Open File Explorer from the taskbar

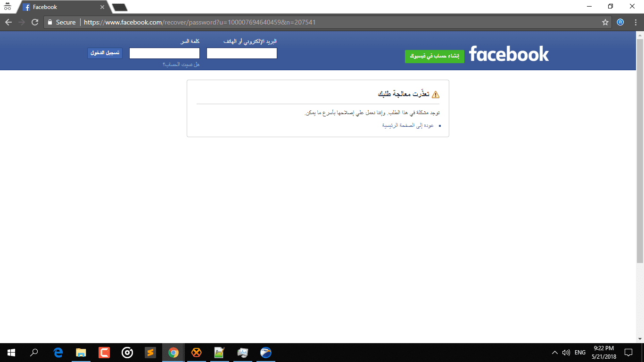coord(81,353)
